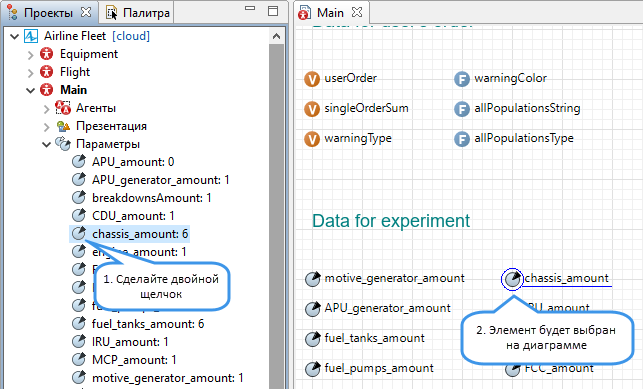
Task: Click parameter icon beside CDU_amount: 1
Action: coord(78,216)
